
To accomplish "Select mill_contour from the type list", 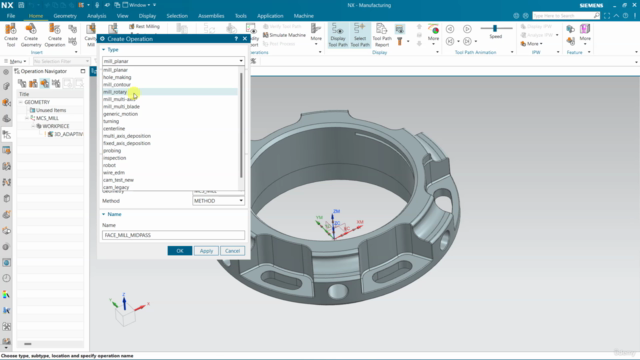I will coord(170,84).
